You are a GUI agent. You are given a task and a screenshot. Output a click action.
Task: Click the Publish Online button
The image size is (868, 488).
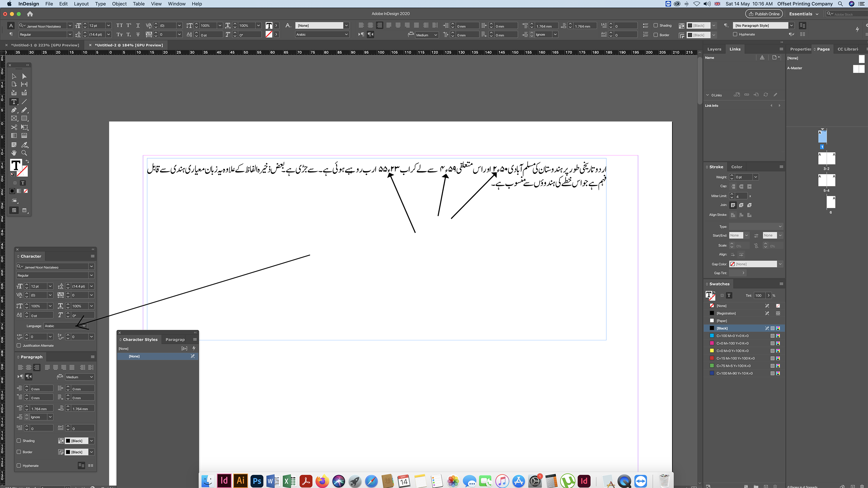(764, 14)
